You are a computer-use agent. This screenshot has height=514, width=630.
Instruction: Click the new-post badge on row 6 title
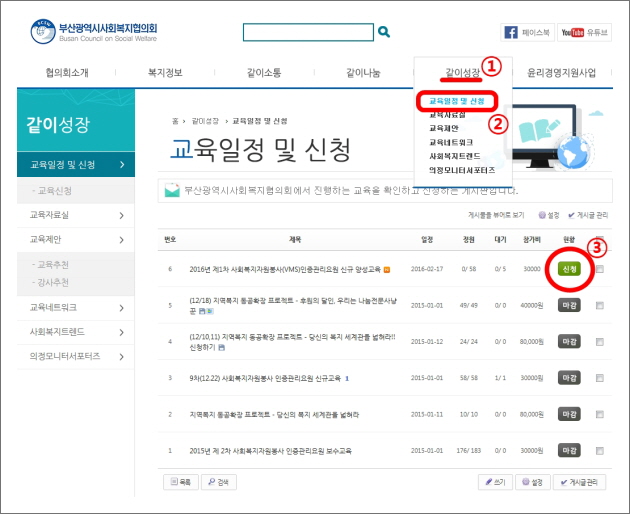[387, 269]
